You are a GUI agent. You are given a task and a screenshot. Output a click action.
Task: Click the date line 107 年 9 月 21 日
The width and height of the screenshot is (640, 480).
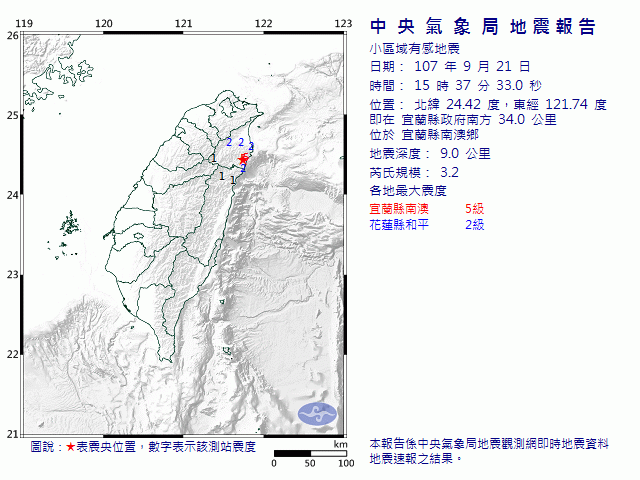point(450,66)
